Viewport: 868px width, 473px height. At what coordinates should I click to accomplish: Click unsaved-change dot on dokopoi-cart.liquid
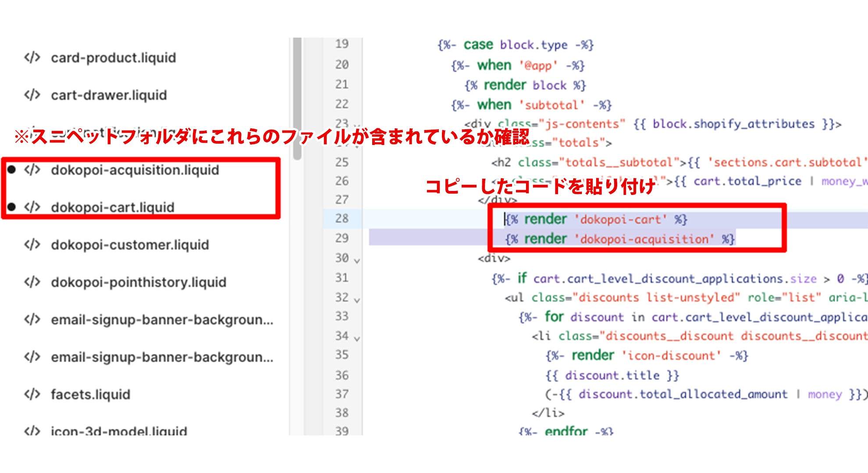[x=12, y=207]
